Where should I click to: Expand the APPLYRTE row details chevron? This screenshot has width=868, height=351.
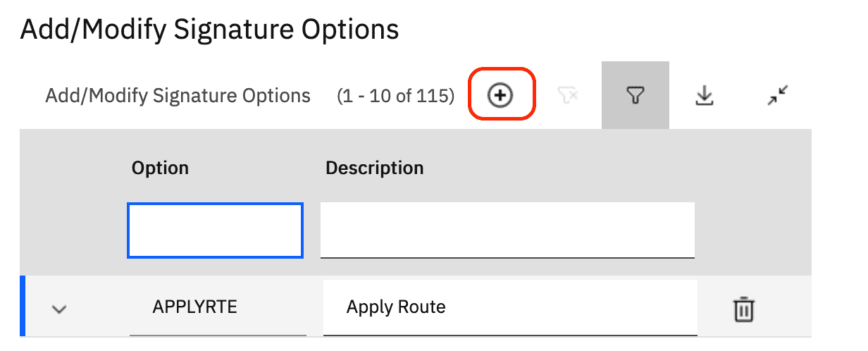coord(60,309)
